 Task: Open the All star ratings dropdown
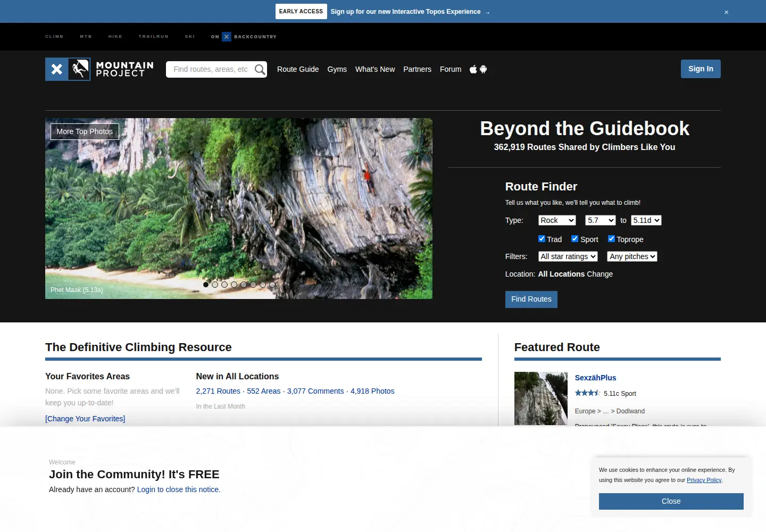(x=568, y=256)
